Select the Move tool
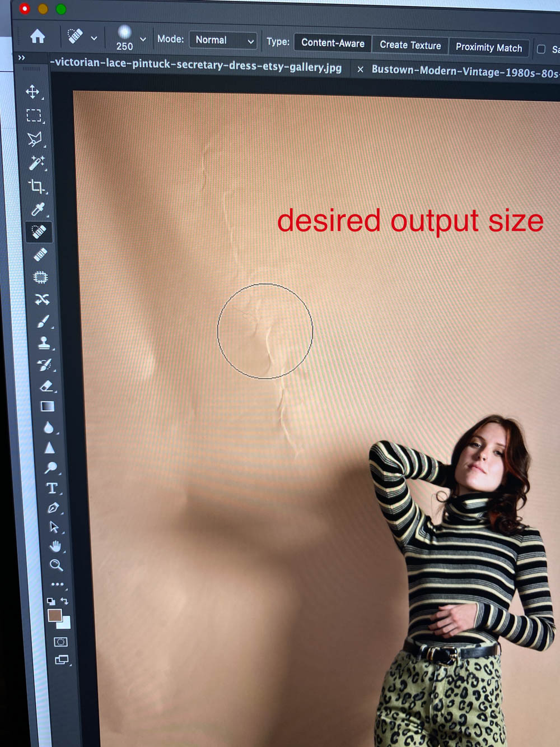The image size is (560, 747). pos(33,92)
